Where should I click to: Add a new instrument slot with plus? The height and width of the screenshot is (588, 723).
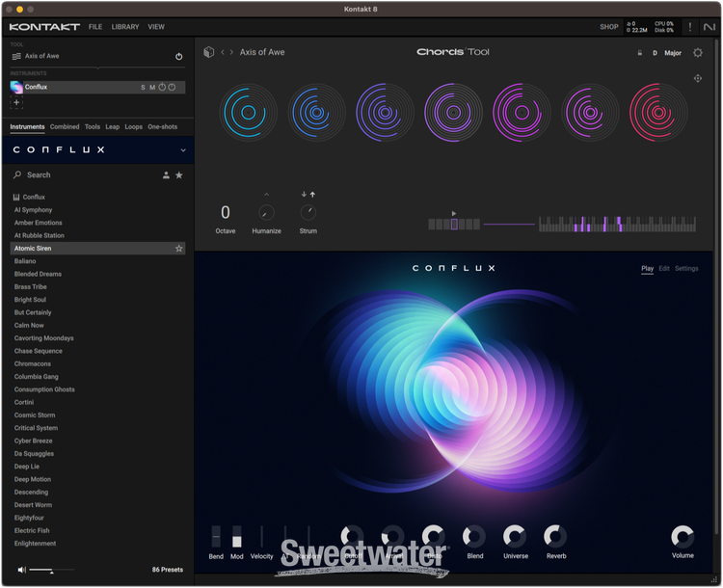[16, 102]
